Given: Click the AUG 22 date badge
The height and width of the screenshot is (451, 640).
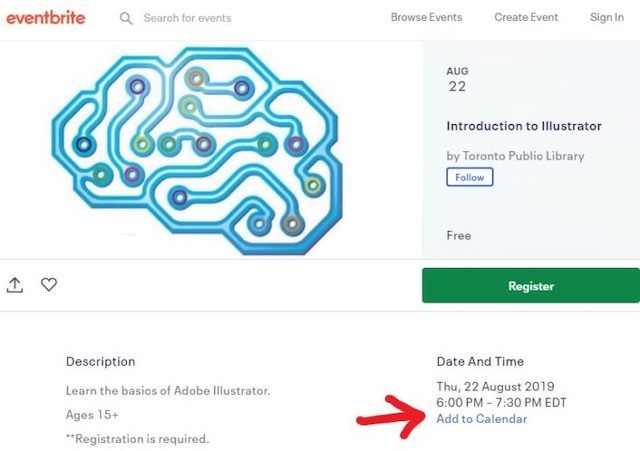Looking at the screenshot, I should point(457,80).
